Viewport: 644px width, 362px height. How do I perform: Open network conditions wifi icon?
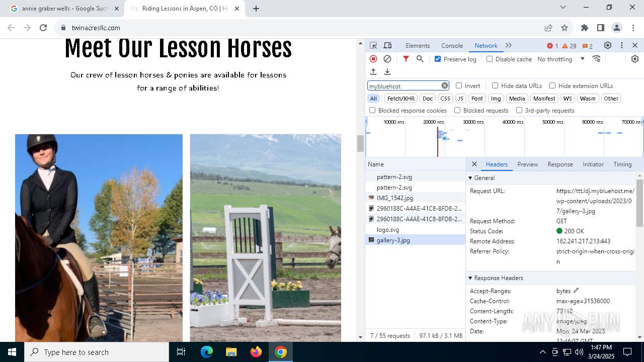(597, 59)
